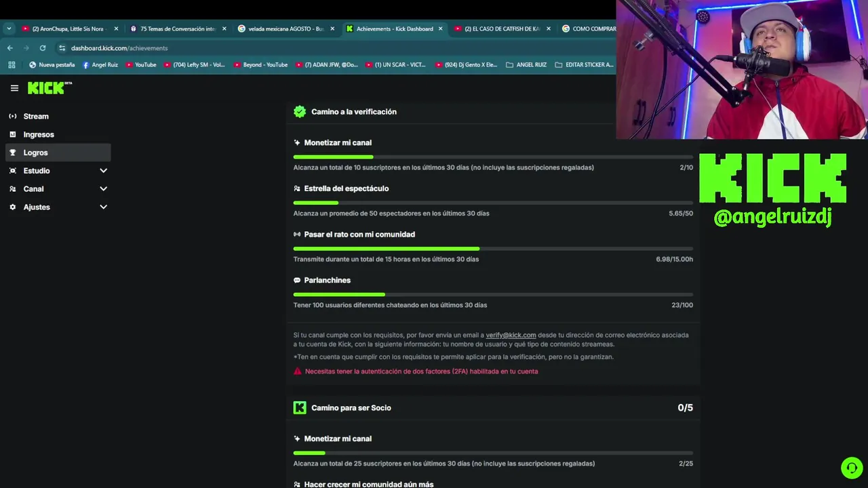Click the icon beside Estrella del espectáculo
Viewport: 868px width, 488px height.
[297, 188]
